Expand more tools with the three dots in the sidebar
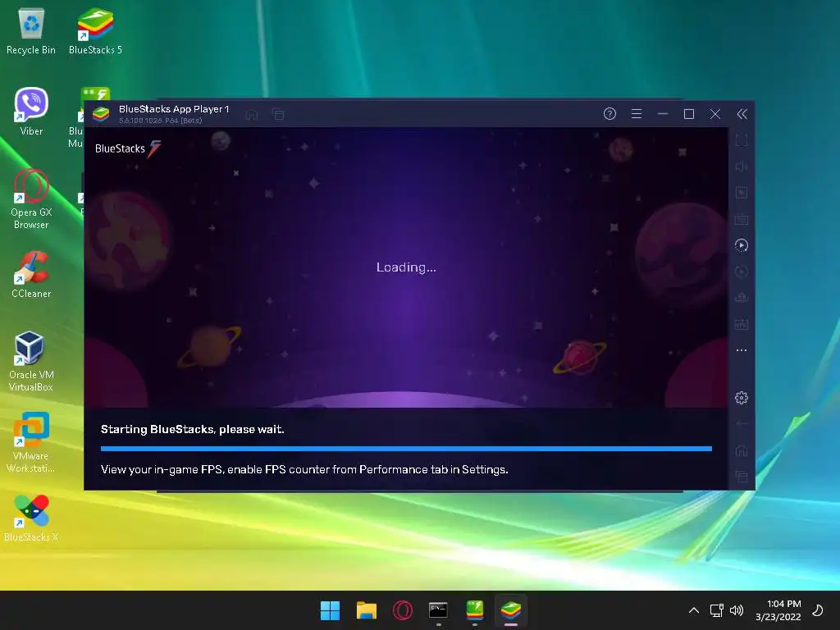The width and height of the screenshot is (840, 630). pyautogui.click(x=742, y=350)
